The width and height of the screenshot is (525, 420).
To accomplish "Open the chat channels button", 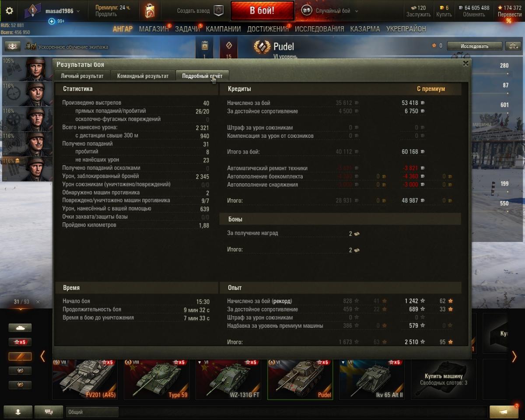I will 49,412.
